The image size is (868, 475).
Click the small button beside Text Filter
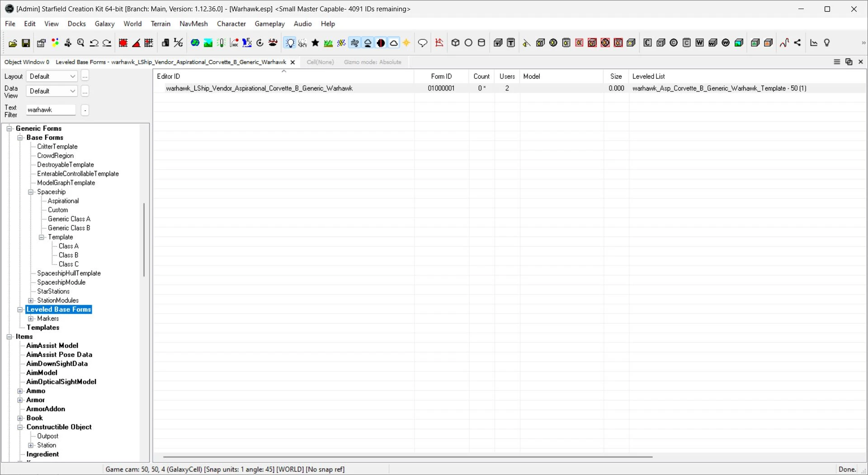pos(85,110)
